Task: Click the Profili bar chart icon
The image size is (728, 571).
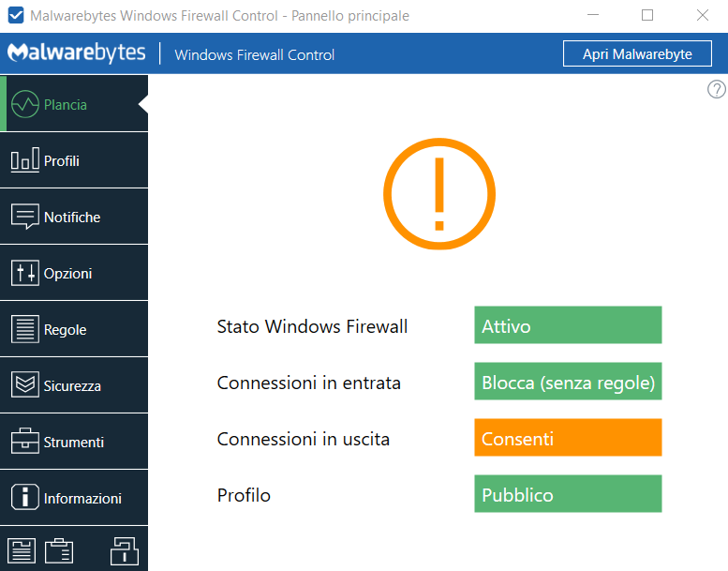Action: pyautogui.click(x=25, y=159)
